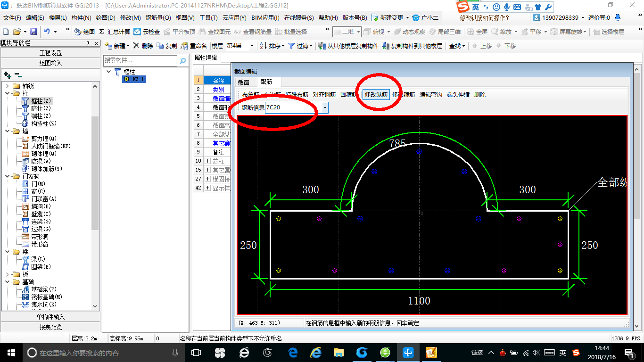
Task: Open 单构件输入 section
Action: tap(50, 317)
